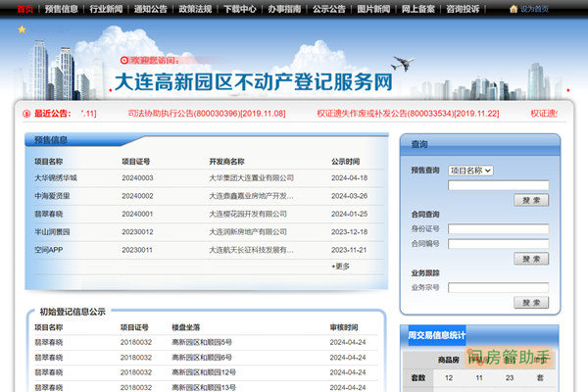This screenshot has width=588, height=392.
Task: Click the home icon beside 设为首页
Action: (x=514, y=9)
